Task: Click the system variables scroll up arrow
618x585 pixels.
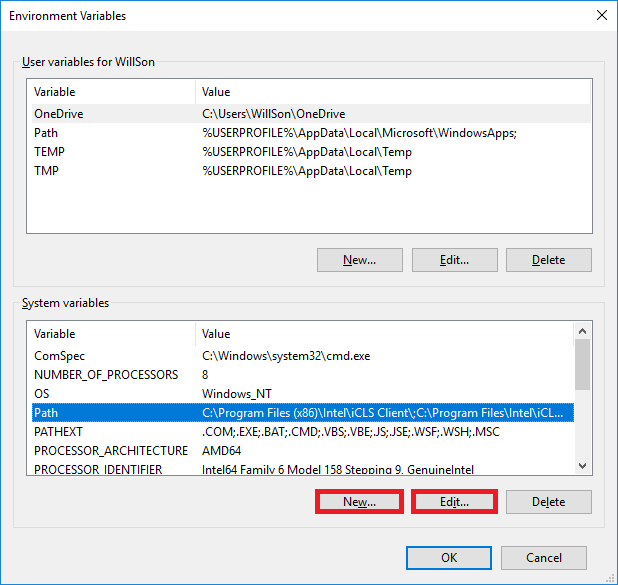Action: pos(583,331)
